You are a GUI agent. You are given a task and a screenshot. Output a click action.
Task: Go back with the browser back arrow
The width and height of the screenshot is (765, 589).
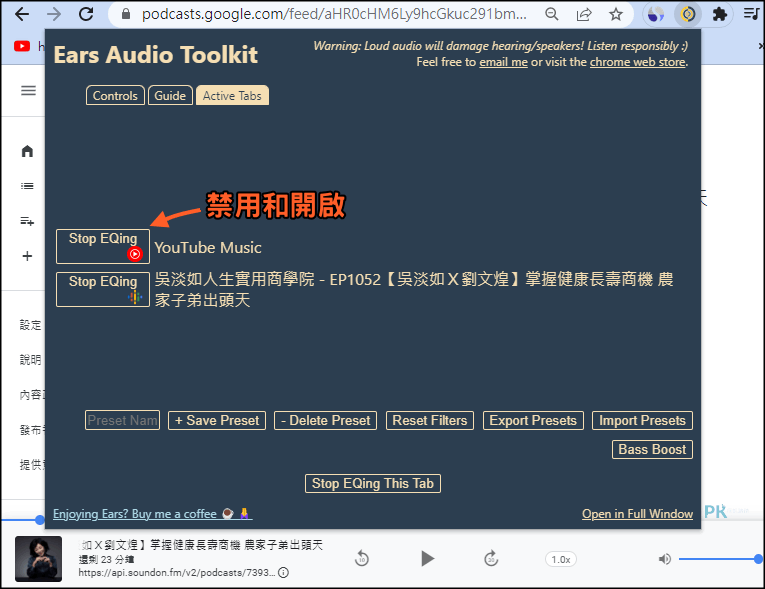[22, 14]
